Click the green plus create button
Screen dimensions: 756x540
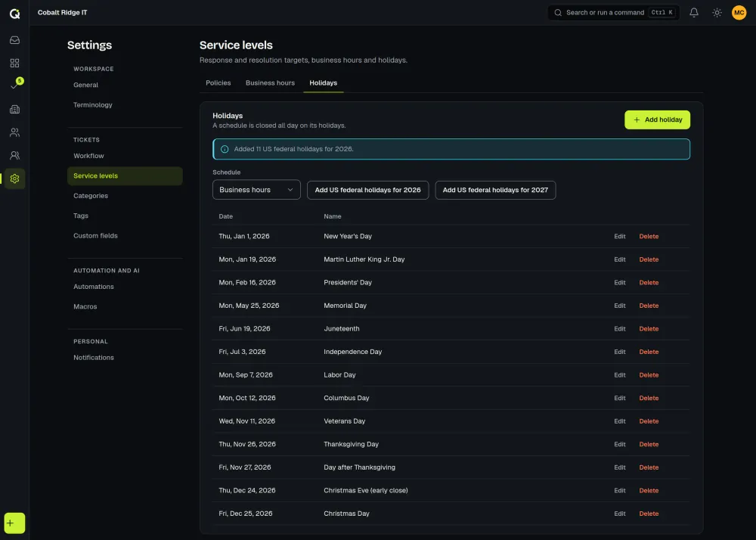14,523
